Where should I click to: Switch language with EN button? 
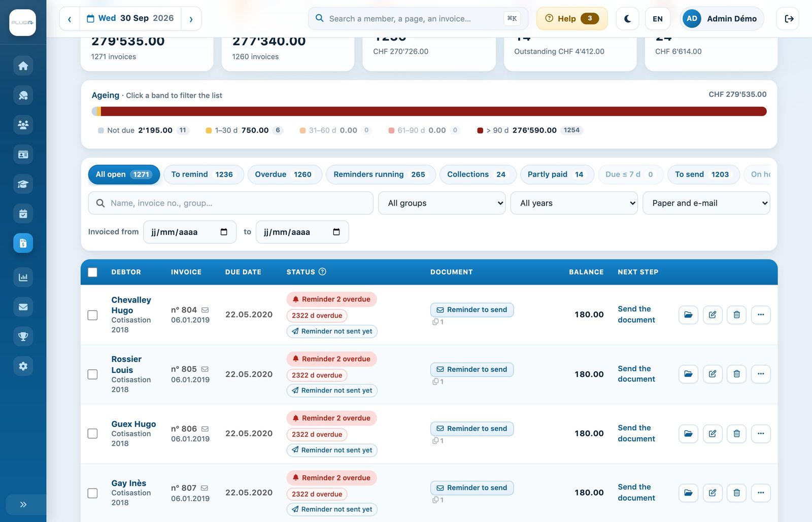pos(657,19)
